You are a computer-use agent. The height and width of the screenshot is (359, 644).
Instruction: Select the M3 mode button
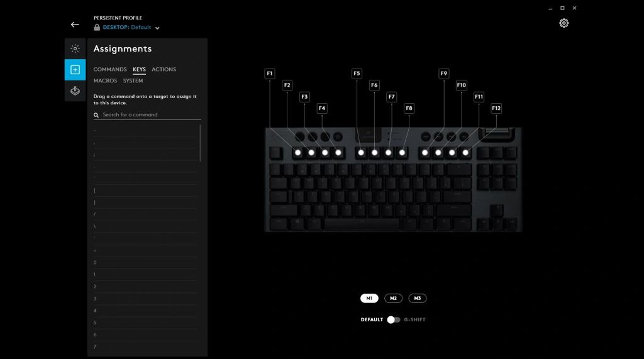418,298
